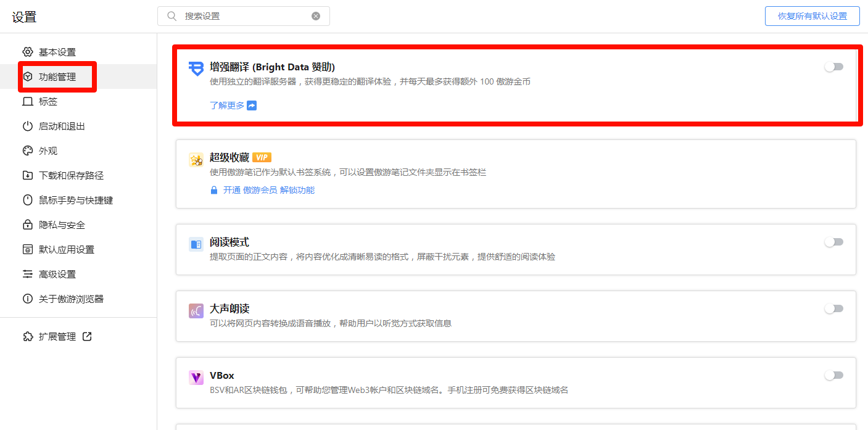This screenshot has height=430, width=868.
Task: Click the 阅读模式 book icon
Action: 196,244
